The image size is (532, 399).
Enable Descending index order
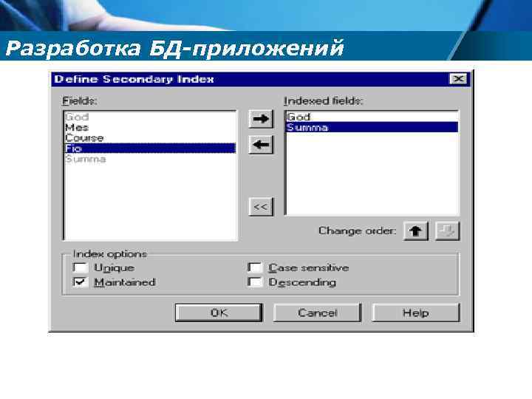(255, 282)
